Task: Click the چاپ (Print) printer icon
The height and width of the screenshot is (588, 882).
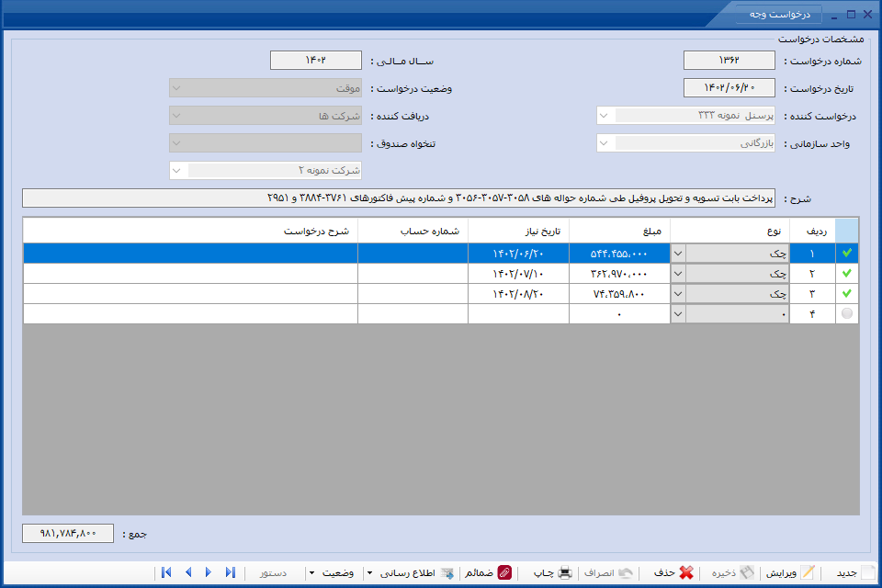Action: pyautogui.click(x=564, y=572)
